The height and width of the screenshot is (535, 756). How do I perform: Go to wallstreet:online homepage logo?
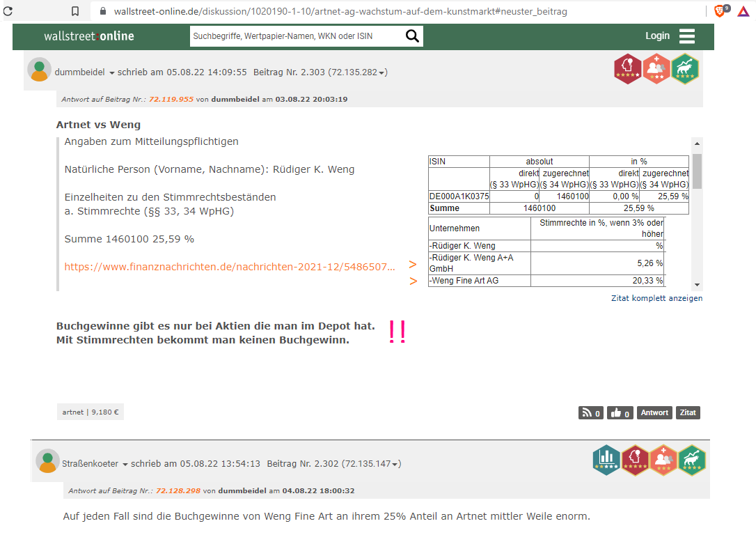tap(89, 36)
